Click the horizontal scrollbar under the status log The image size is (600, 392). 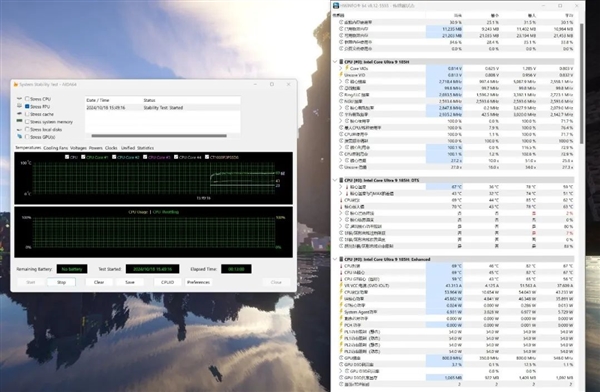click(x=159, y=136)
